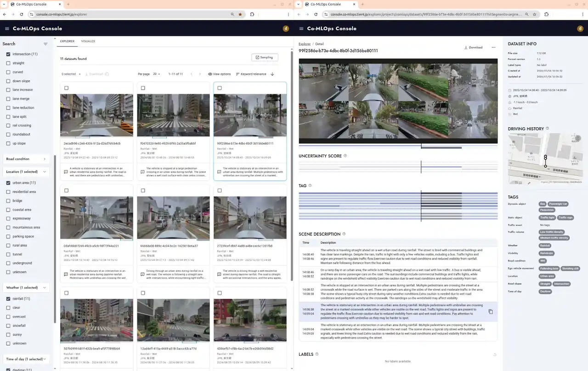588x371 pixels.
Task: Open the f047032d dataset thumbnail
Action: pos(173,115)
